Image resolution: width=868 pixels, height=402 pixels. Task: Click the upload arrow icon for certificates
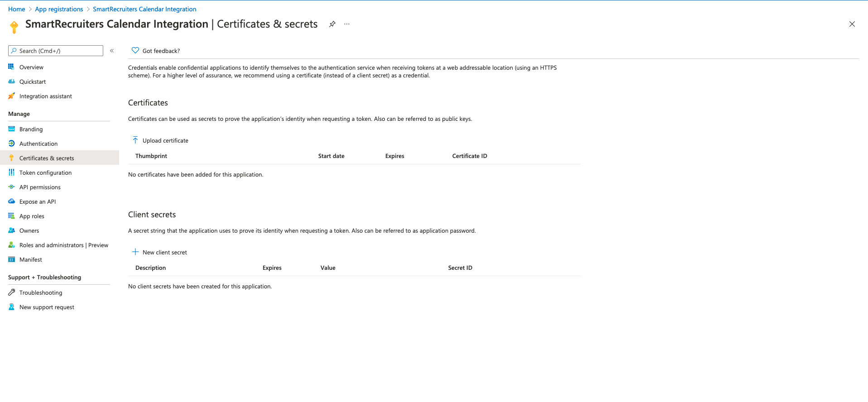click(x=135, y=140)
